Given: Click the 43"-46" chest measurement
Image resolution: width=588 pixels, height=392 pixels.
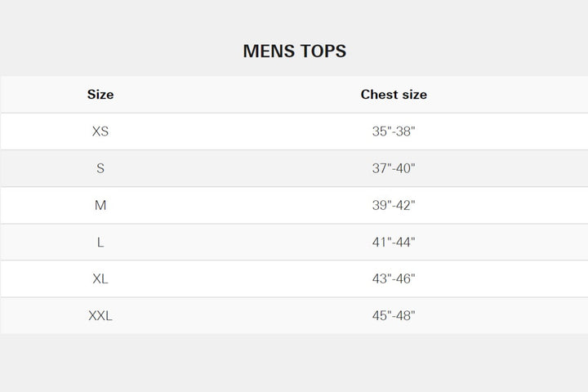Looking at the screenshot, I should (x=394, y=278).
